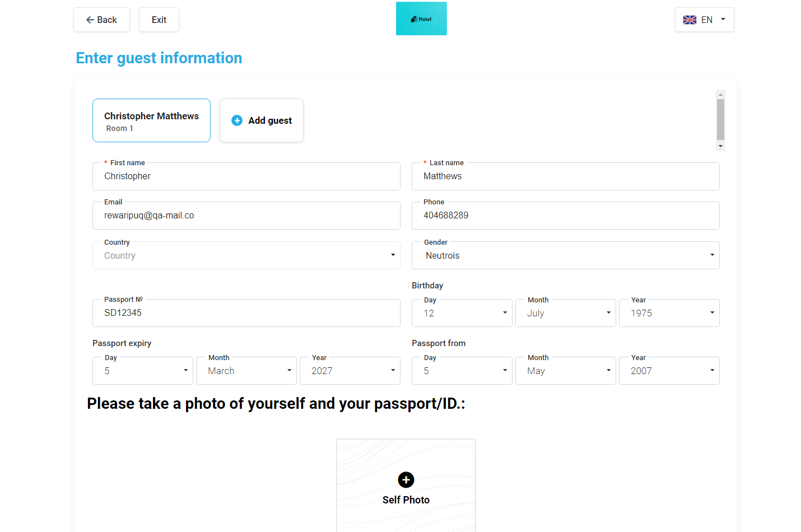Select the Christopher Matthews Room 1 tab
801x532 pixels.
(x=151, y=120)
